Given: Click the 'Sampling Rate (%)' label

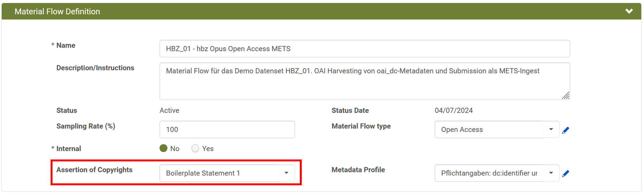Looking at the screenshot, I should tap(86, 126).
